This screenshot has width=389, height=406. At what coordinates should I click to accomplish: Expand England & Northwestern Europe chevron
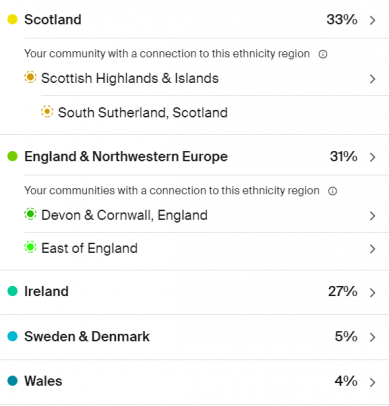click(x=372, y=157)
